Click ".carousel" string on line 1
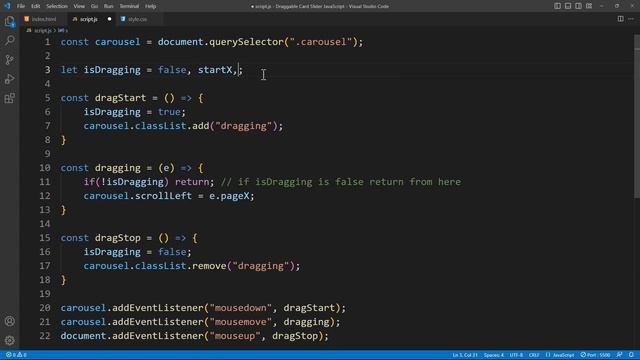 coord(320,42)
